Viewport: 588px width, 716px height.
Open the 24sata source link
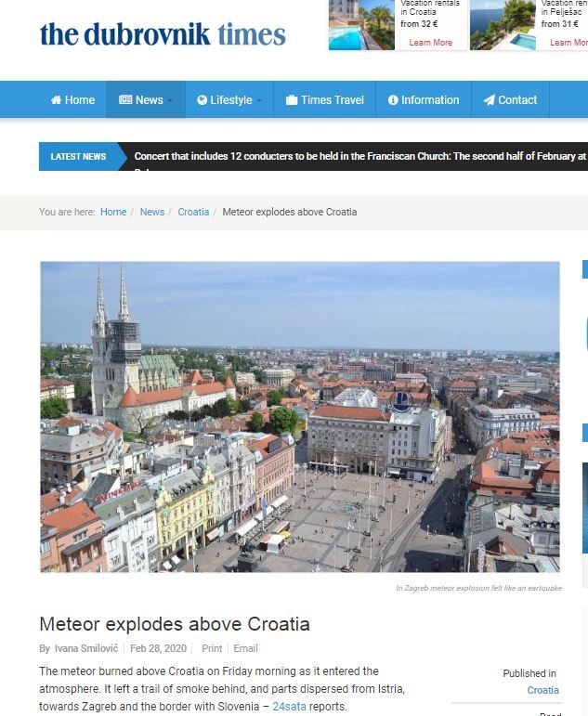point(289,707)
